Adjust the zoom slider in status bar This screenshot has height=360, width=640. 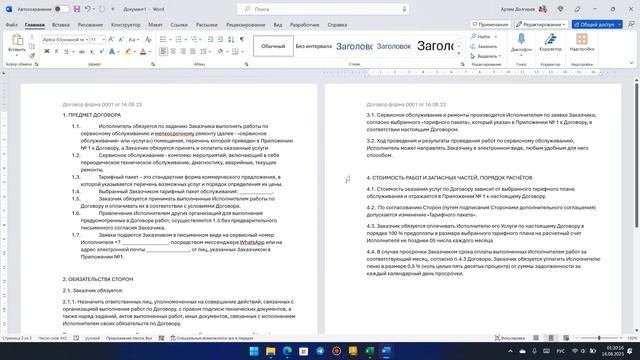click(x=599, y=338)
